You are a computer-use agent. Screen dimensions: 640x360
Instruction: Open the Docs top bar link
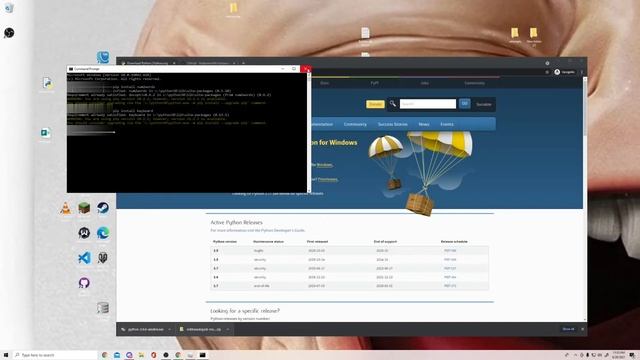click(324, 83)
